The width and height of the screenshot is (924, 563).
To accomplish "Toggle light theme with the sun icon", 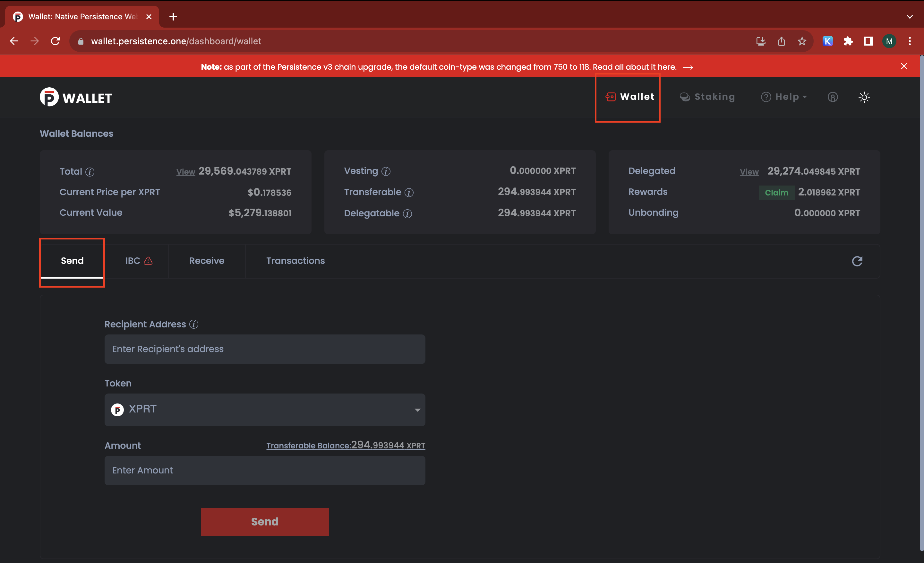I will pyautogui.click(x=864, y=97).
